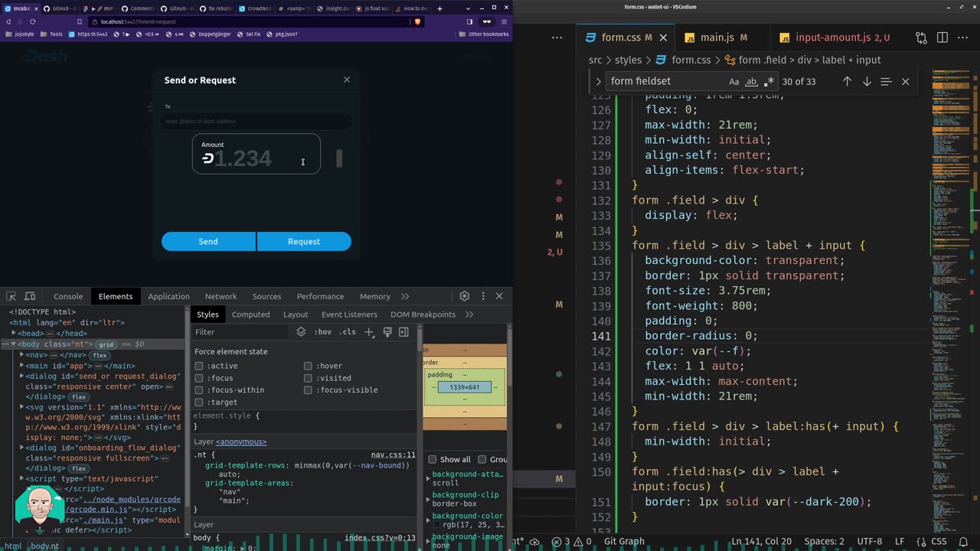Toggle Find in Selection icon
The width and height of the screenshot is (980, 551).
[886, 81]
